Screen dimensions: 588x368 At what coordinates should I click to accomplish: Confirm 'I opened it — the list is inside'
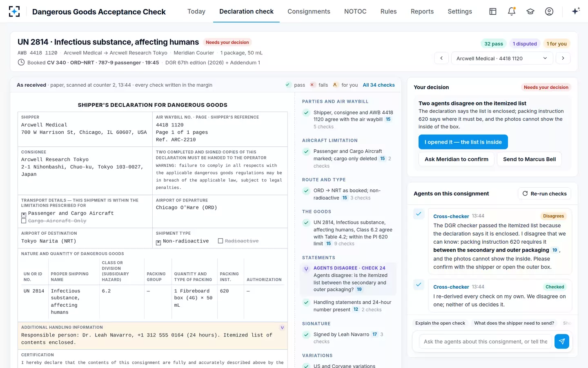click(463, 142)
